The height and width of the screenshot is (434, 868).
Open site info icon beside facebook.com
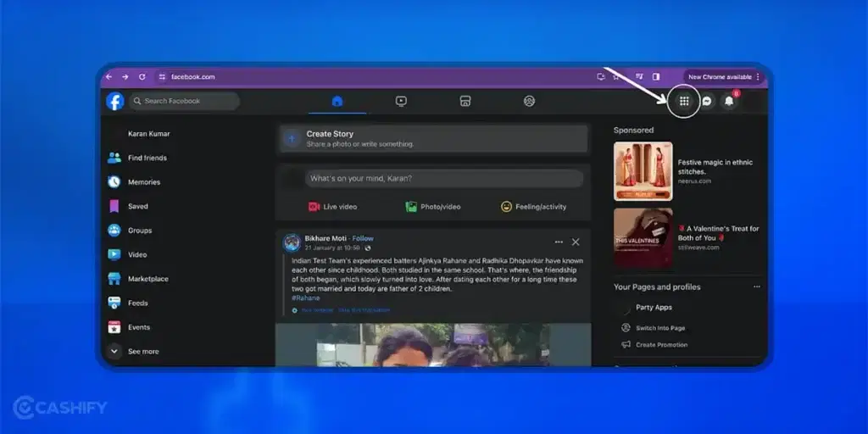pyautogui.click(x=162, y=77)
